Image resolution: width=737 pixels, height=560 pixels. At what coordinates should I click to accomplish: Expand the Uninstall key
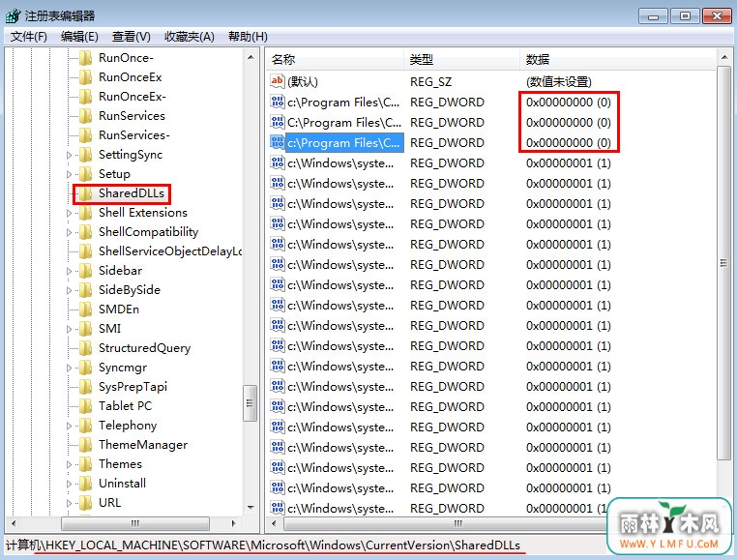pos(69,484)
